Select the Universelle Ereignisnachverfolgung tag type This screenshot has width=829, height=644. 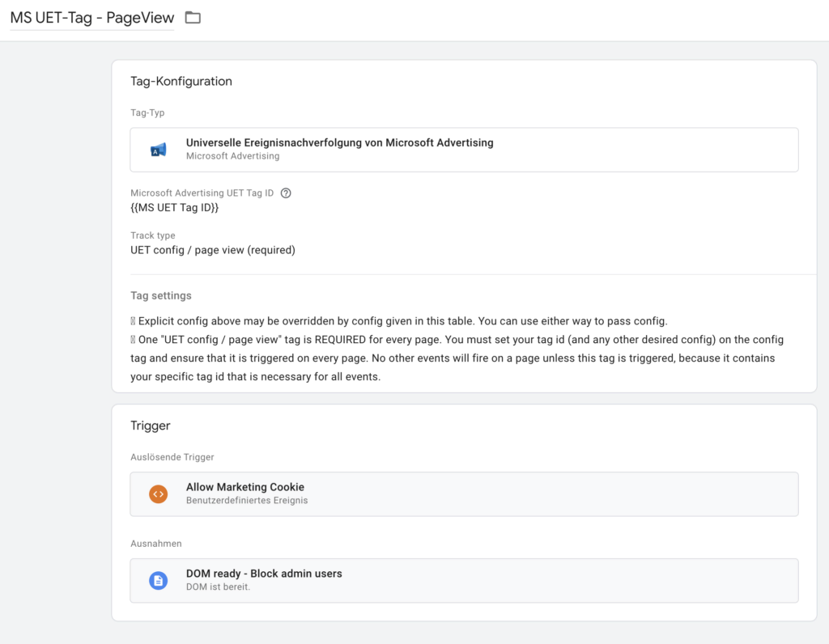[464, 150]
